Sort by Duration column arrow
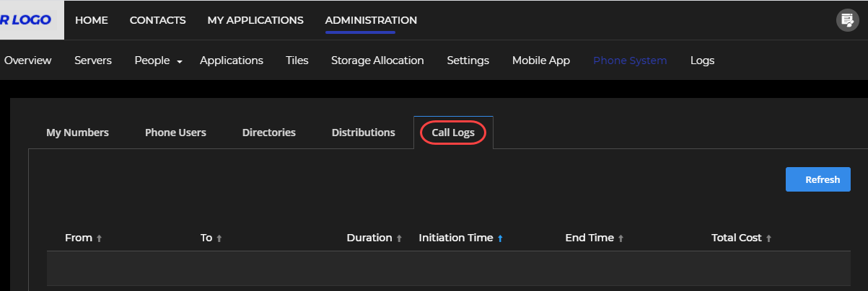Screen dimensions: 868x291 399,238
